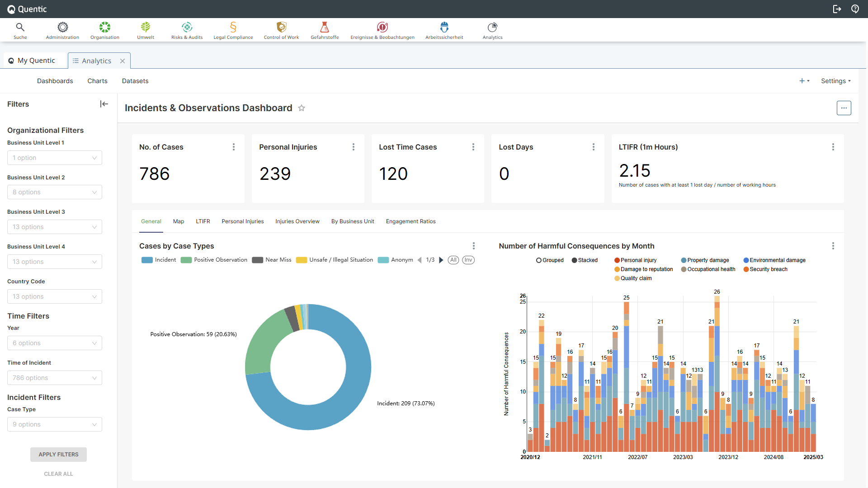Image resolution: width=868 pixels, height=488 pixels.
Task: Open the Gefahrstoffe module
Action: tap(325, 30)
